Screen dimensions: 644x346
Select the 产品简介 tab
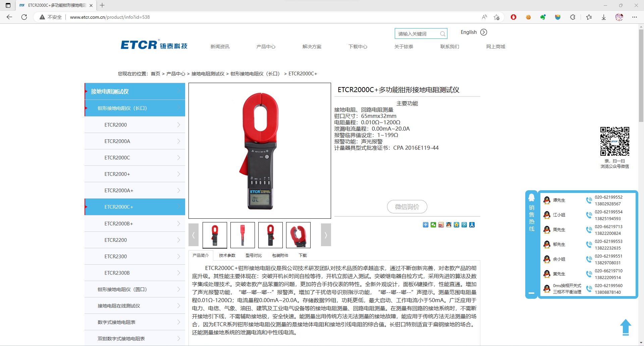(x=201, y=255)
